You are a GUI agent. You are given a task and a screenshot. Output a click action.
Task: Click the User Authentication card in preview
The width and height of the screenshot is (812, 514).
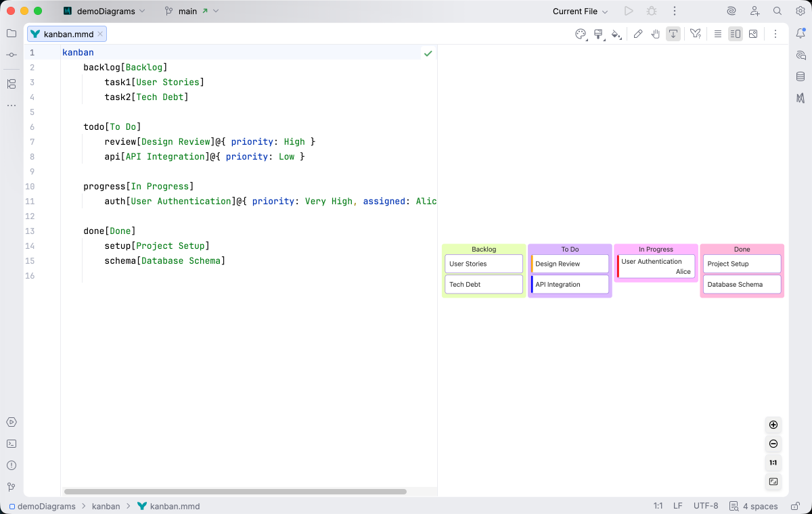click(x=656, y=266)
